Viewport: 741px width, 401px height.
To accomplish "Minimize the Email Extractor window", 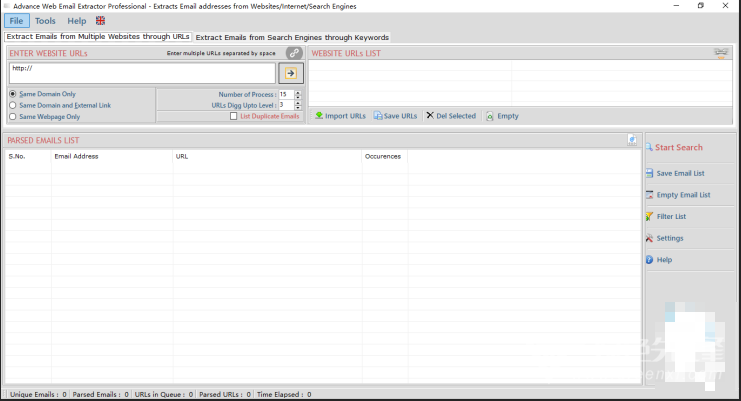I will [676, 6].
